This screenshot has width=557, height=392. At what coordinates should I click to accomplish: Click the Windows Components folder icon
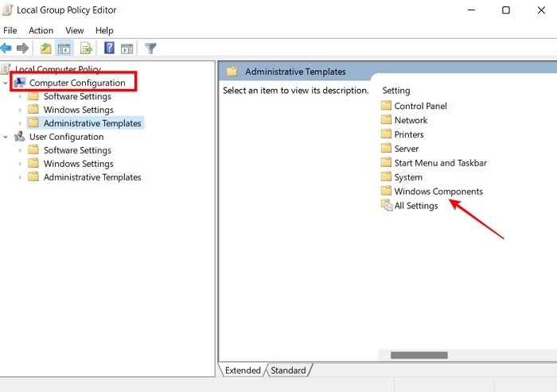tap(386, 191)
